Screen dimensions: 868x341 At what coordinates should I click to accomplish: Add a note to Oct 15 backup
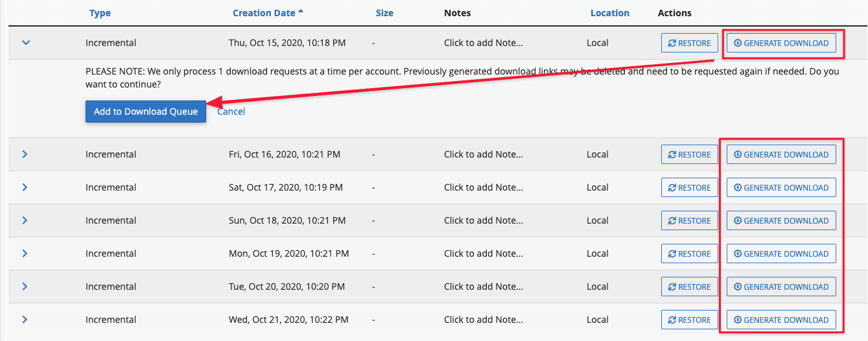point(483,43)
